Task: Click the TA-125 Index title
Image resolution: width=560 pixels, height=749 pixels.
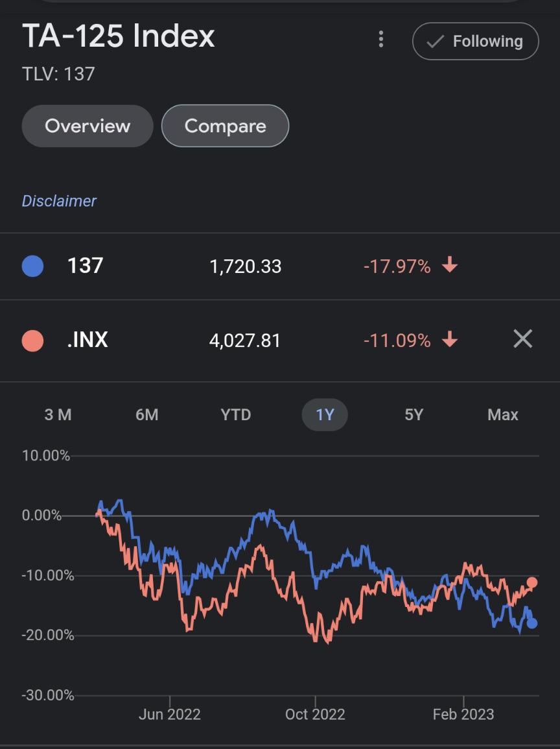Action: click(119, 36)
